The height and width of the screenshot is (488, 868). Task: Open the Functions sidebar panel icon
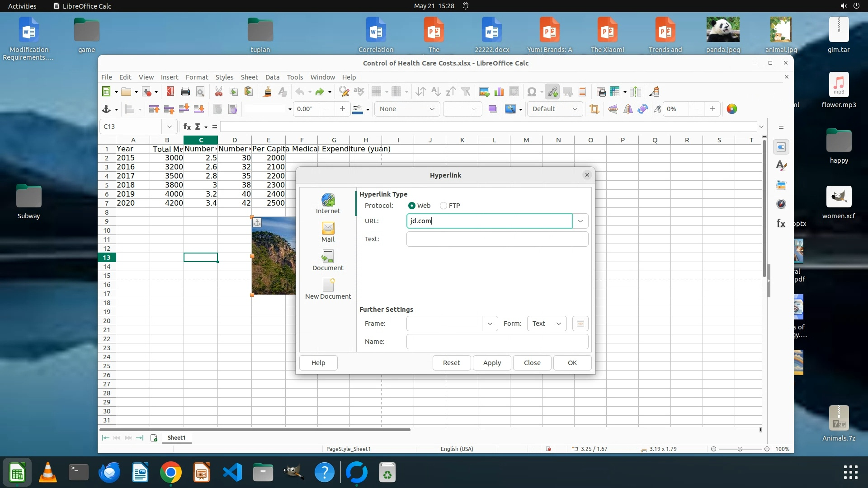coord(781,223)
